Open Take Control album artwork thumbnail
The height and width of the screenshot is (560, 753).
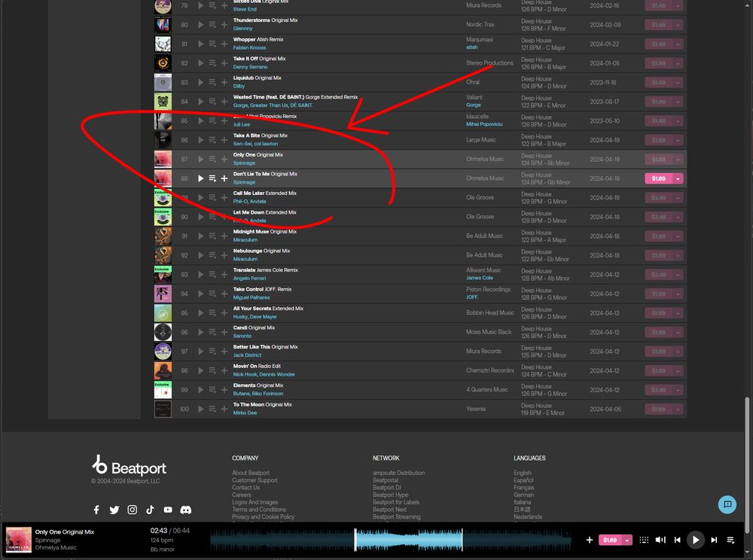163,294
